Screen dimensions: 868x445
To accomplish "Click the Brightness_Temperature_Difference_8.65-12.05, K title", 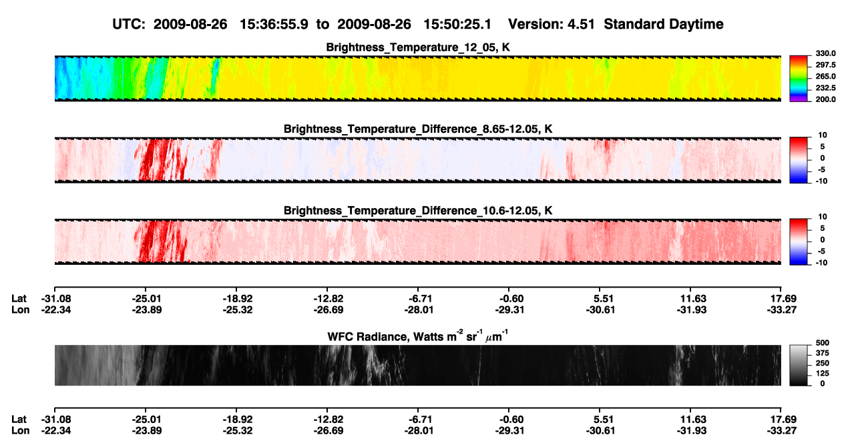I will coord(418,129).
